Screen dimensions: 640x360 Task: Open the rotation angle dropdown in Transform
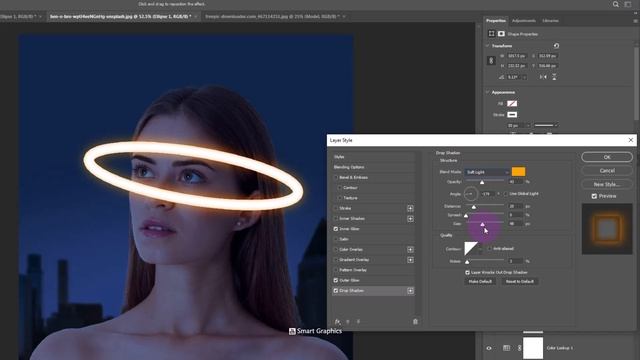pyautogui.click(x=524, y=77)
